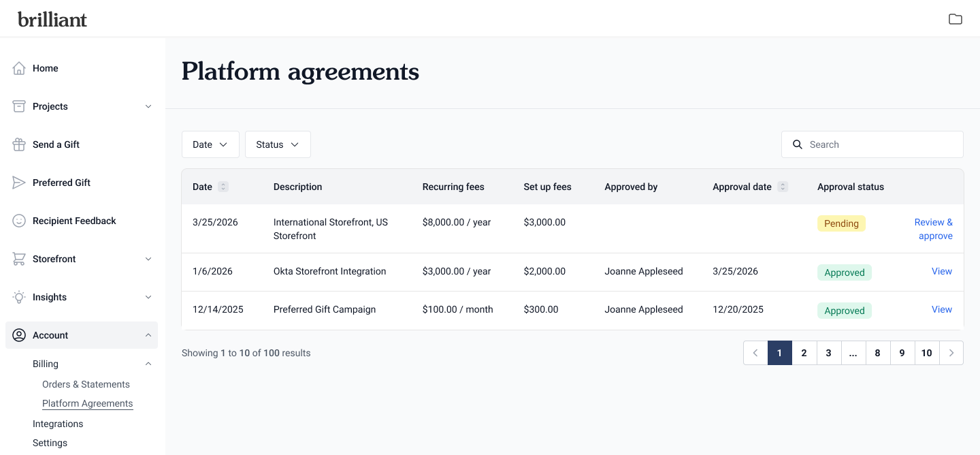Click the Preferred Gift paper plane icon
Image resolution: width=980 pixels, height=455 pixels.
19,183
